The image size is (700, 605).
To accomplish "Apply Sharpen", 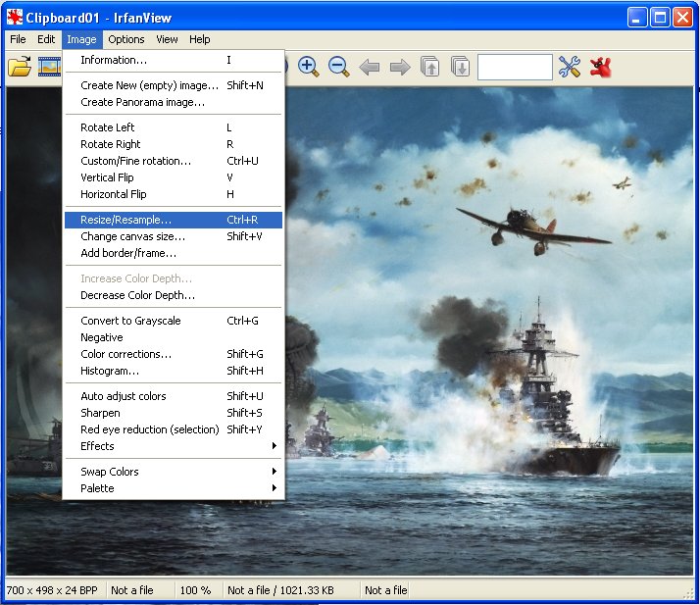I will pyautogui.click(x=174, y=413).
